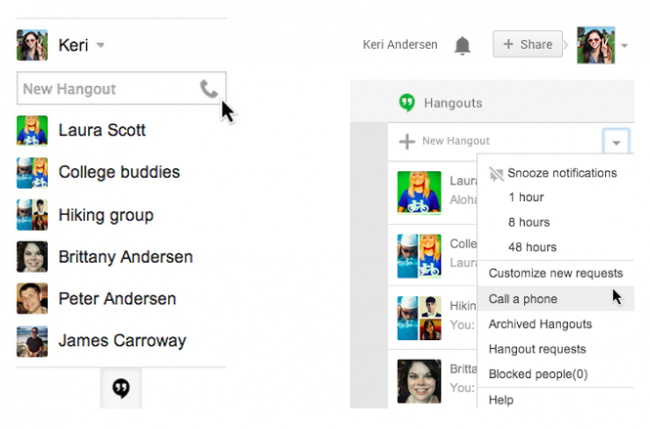
Task: Open Keri's profile avatar in left panel
Action: point(32,45)
